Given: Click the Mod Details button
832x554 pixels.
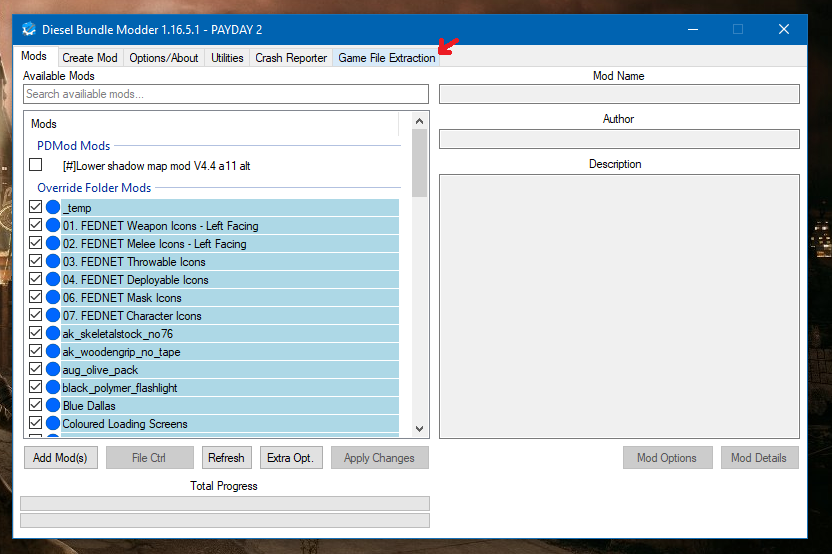Looking at the screenshot, I should (x=759, y=457).
